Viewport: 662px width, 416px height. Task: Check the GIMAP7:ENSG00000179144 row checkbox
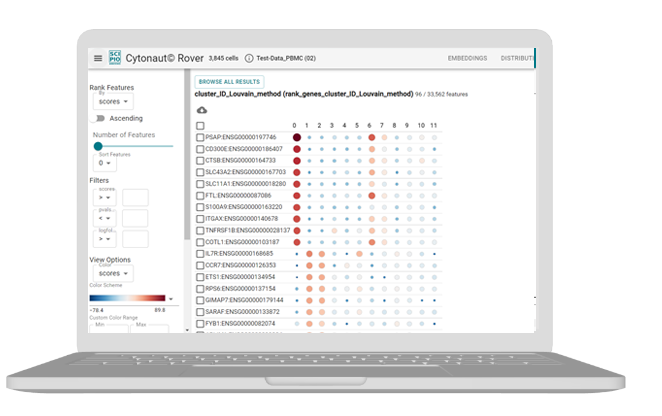201,300
